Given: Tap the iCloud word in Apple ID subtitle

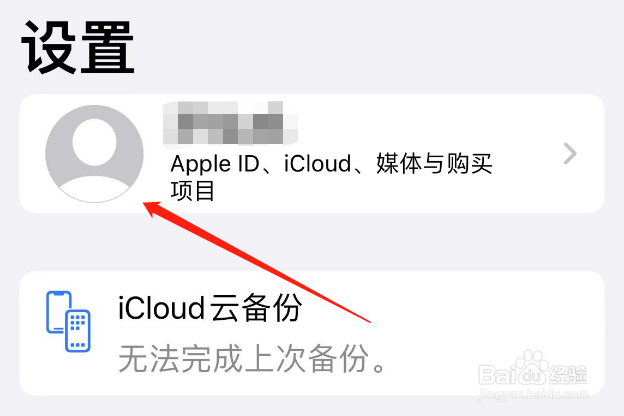Looking at the screenshot, I should coord(317,163).
